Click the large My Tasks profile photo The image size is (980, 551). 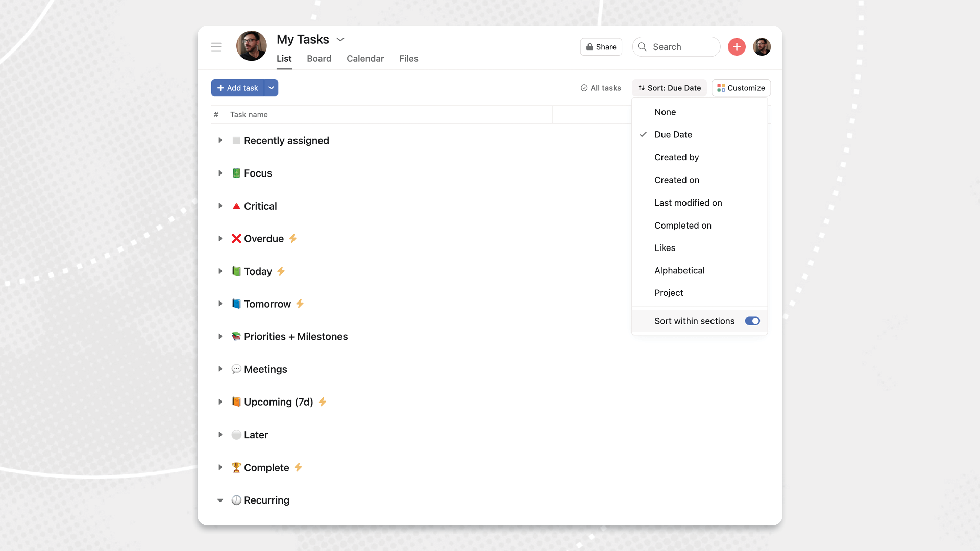point(251,46)
